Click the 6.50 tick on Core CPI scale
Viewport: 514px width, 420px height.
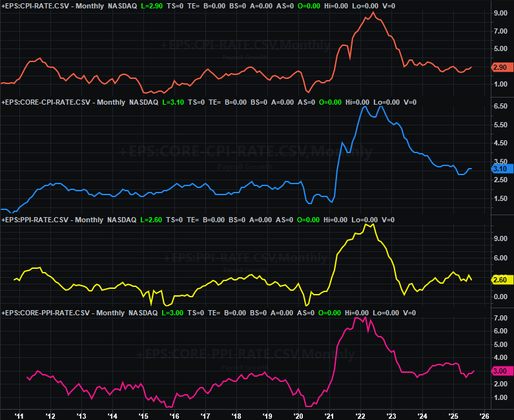500,105
